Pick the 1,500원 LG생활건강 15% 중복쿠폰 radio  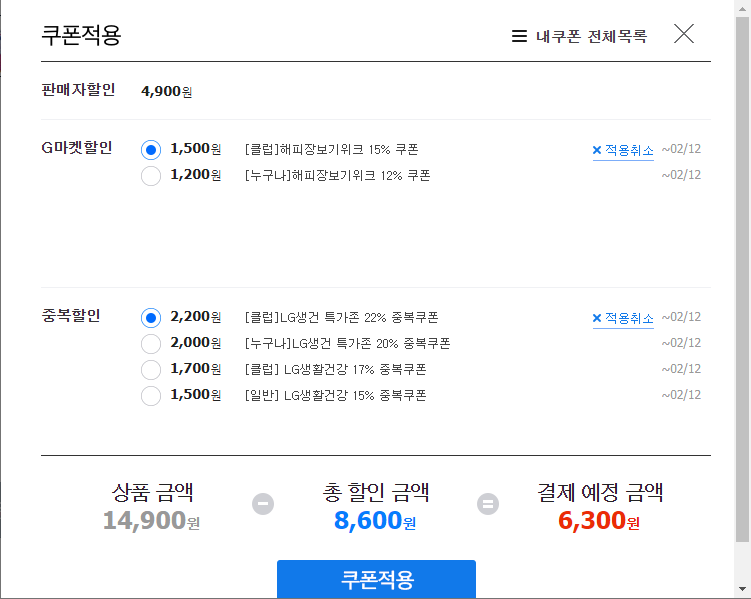click(x=151, y=396)
